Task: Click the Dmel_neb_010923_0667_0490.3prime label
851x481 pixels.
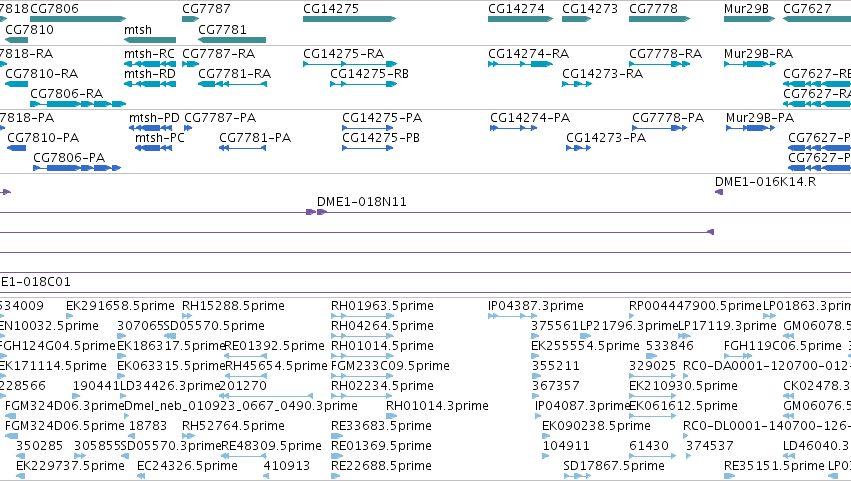Action: [241, 406]
